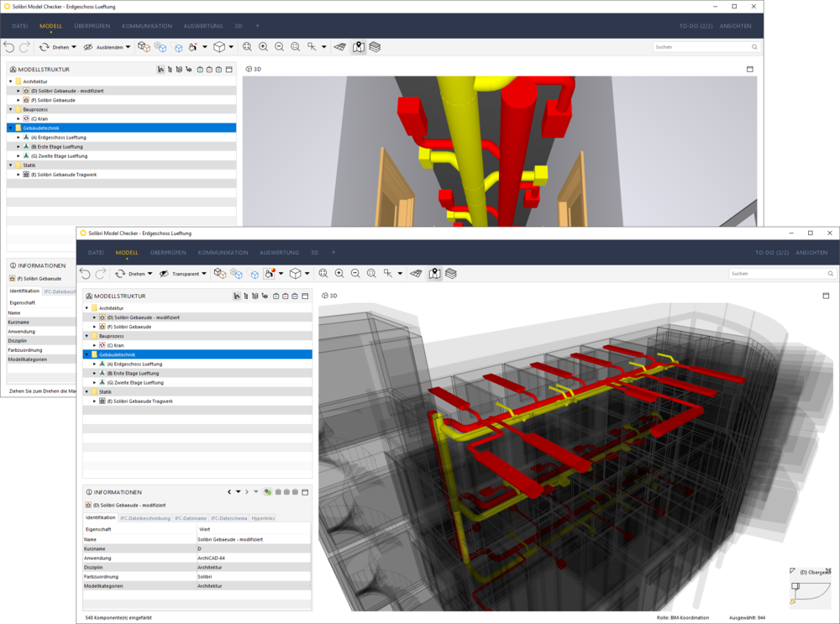The image size is (840, 624).
Task: Click the color palette paint icon in the front window
Action: 270,274
